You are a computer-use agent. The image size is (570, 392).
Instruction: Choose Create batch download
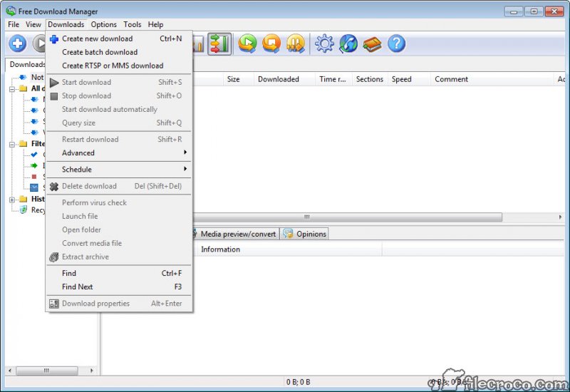tap(119, 52)
